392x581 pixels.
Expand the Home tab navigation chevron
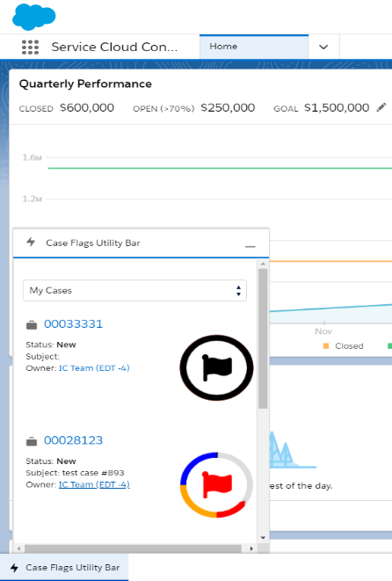tap(323, 47)
